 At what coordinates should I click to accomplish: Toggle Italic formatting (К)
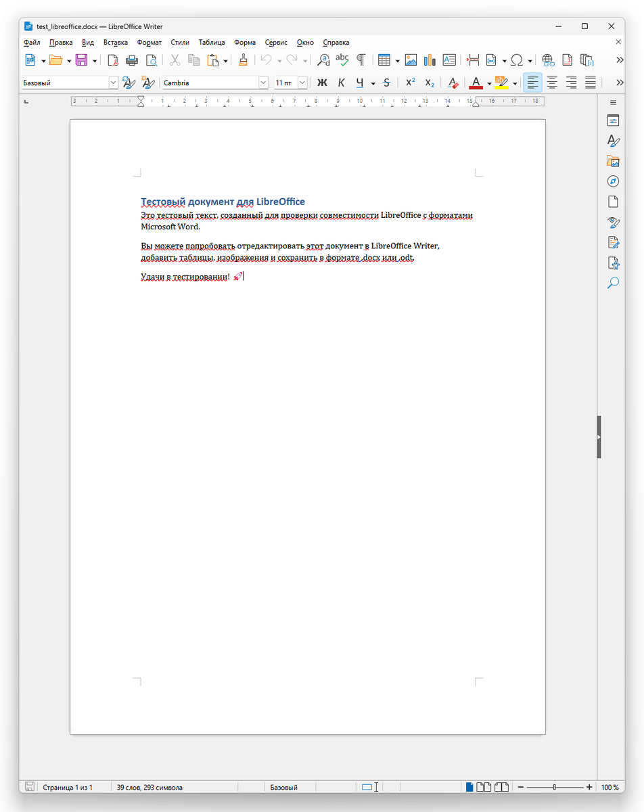[341, 83]
